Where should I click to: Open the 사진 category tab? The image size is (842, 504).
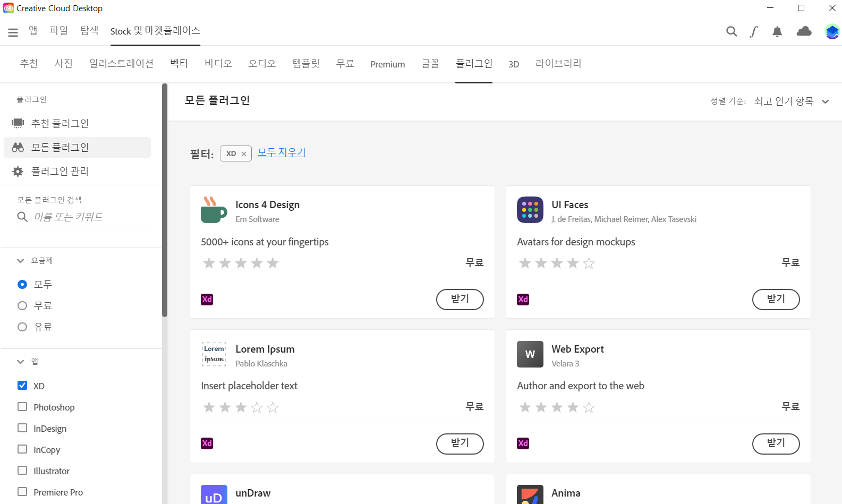point(64,64)
